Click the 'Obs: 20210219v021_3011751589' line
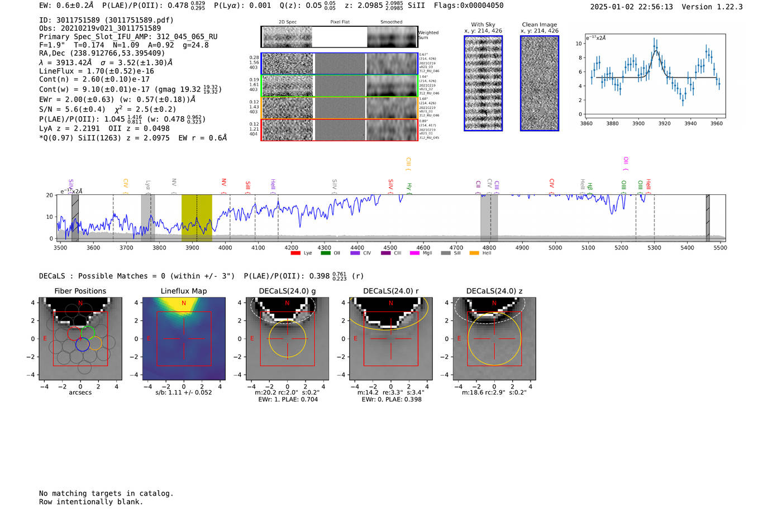The image size is (782, 532). click(100, 28)
